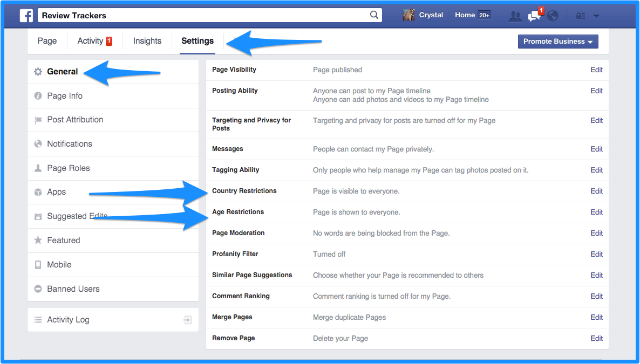This screenshot has height=364, width=640.
Task: Edit Country Restrictions setting
Action: point(596,191)
